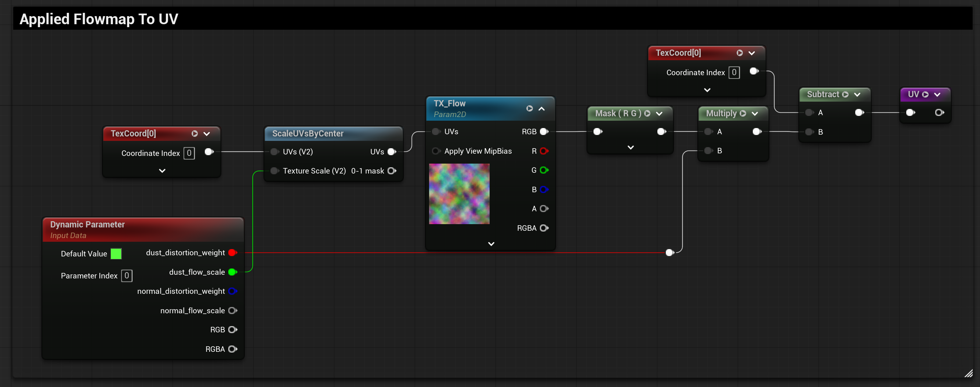
Task: Click the reroute node on the red wire
Action: [669, 252]
